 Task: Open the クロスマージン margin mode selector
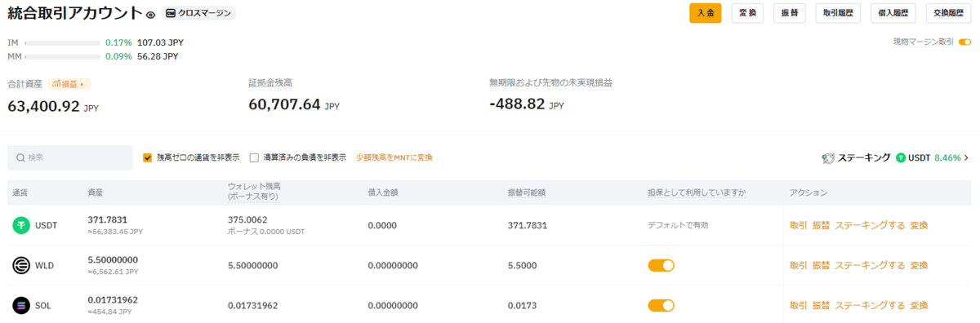[198, 13]
